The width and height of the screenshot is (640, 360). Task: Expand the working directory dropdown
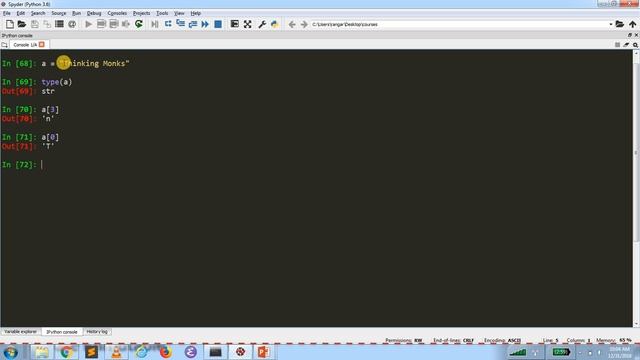pyautogui.click(x=611, y=24)
